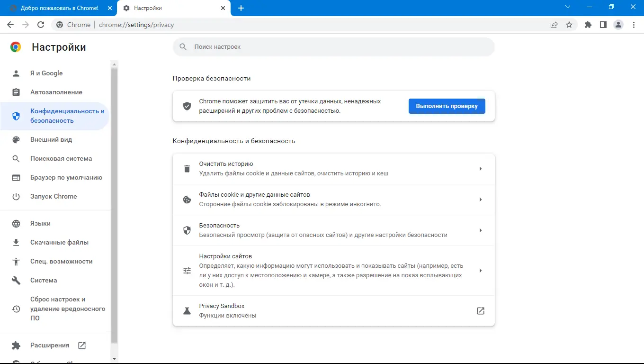Click the shield icon in Безопасность row
Image resolution: width=644 pixels, height=364 pixels.
(x=187, y=230)
